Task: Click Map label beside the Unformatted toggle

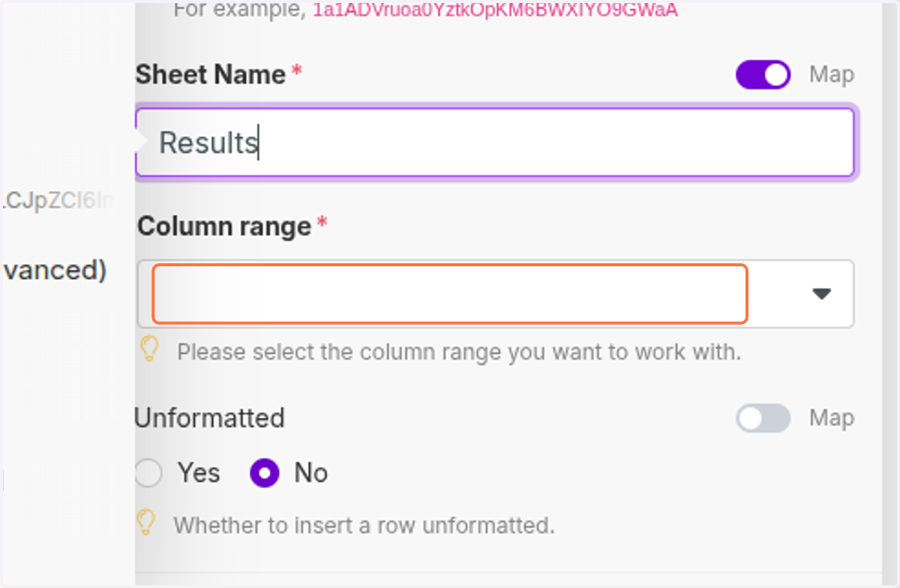Action: [x=831, y=418]
